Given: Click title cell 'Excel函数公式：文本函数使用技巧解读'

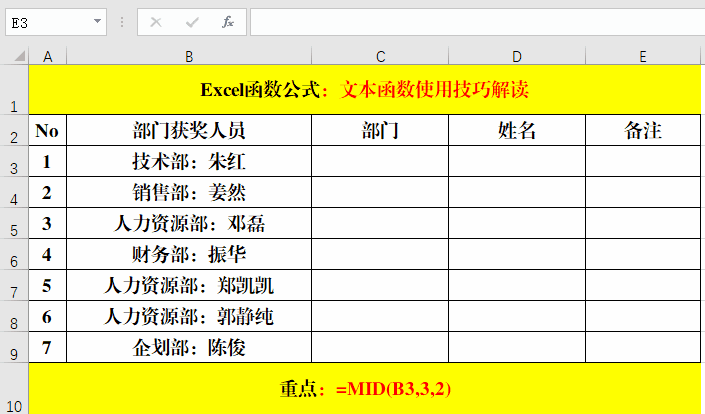Looking at the screenshot, I should click(x=365, y=89).
